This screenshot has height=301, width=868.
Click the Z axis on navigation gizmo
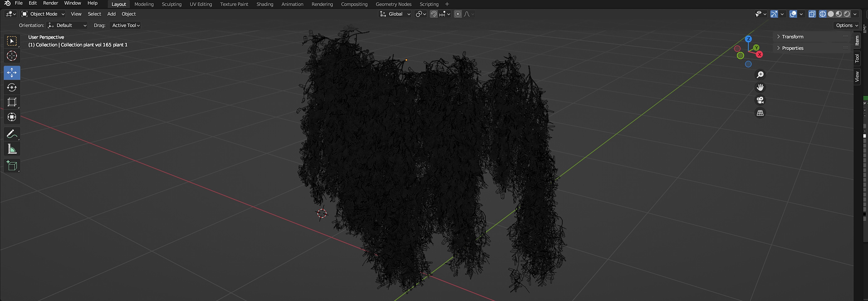[x=748, y=39]
